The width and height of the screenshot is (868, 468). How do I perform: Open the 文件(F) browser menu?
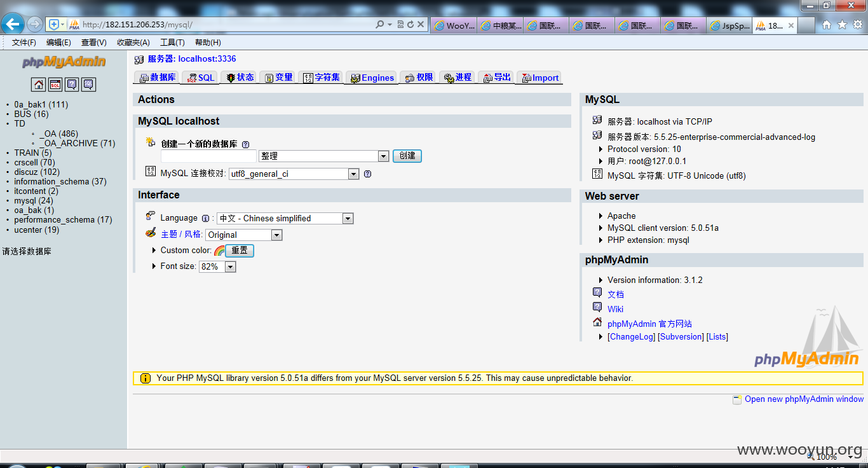(24, 43)
